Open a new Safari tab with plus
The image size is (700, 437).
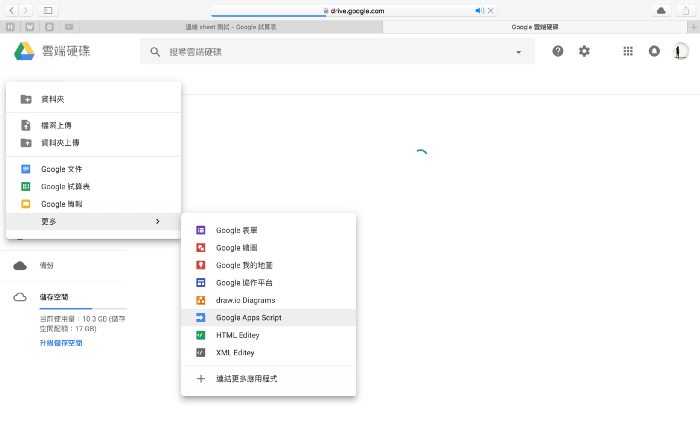(693, 27)
